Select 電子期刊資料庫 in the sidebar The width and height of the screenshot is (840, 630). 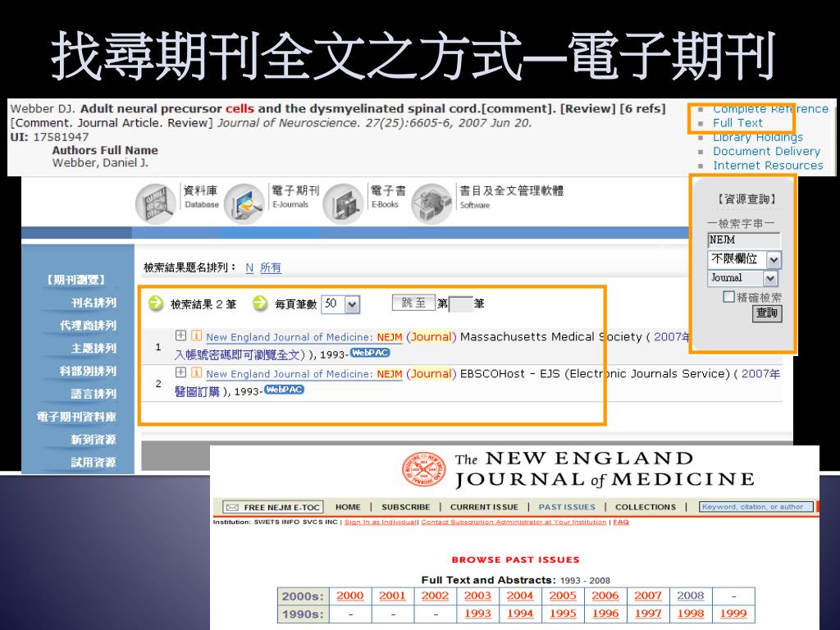click(76, 417)
